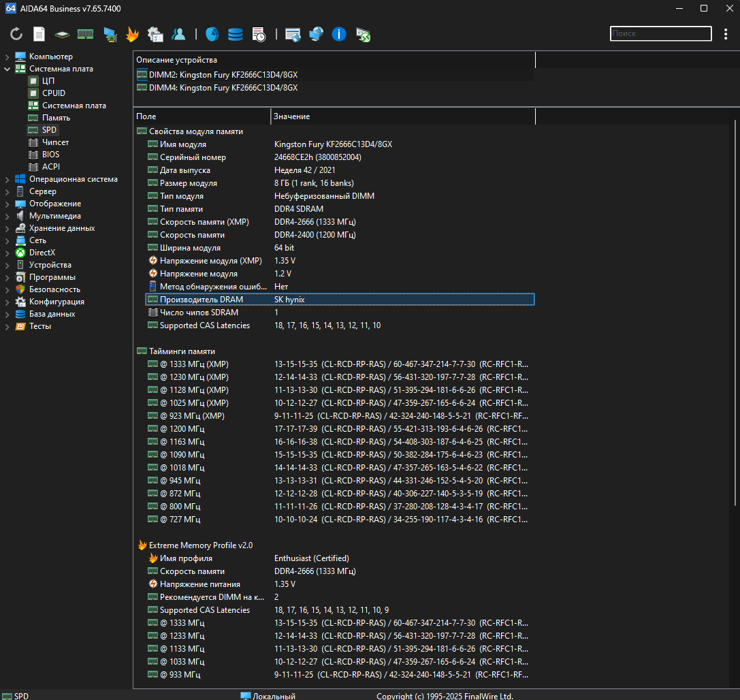Click the monitor with expansion card icon
Screen dimensions: 740x700
(x=110, y=35)
